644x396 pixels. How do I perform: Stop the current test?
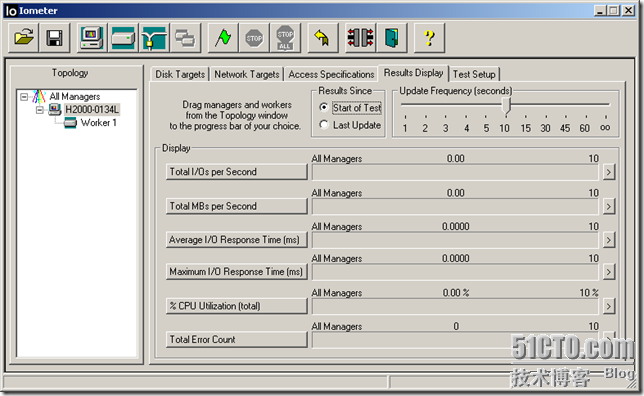tap(254, 38)
